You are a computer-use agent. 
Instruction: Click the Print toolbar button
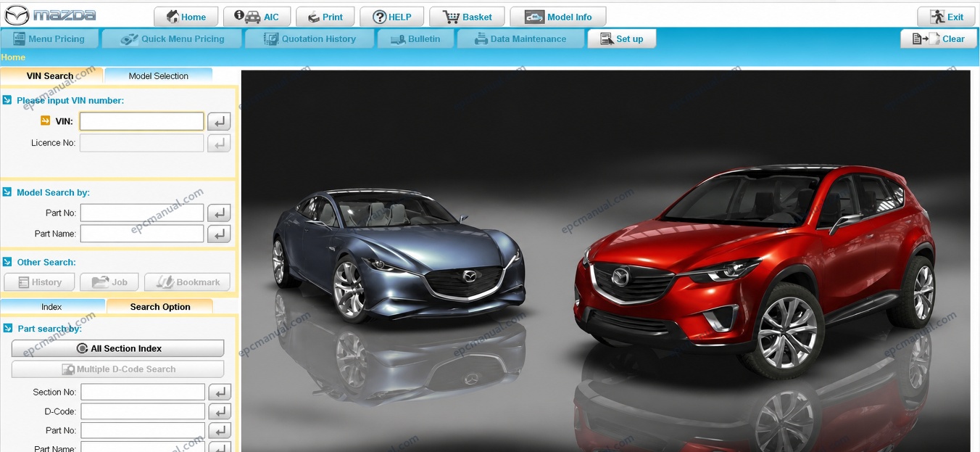(x=325, y=17)
